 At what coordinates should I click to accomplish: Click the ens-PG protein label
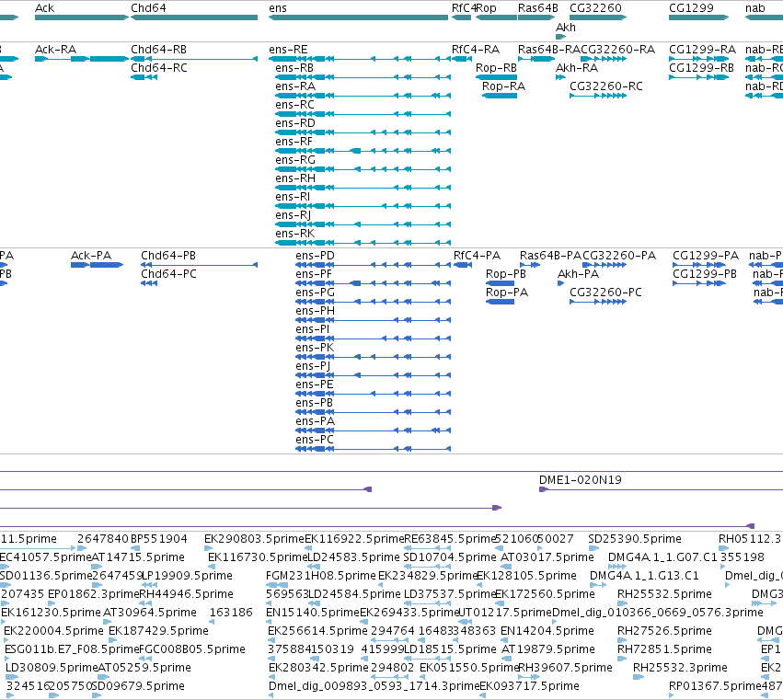tap(315, 293)
